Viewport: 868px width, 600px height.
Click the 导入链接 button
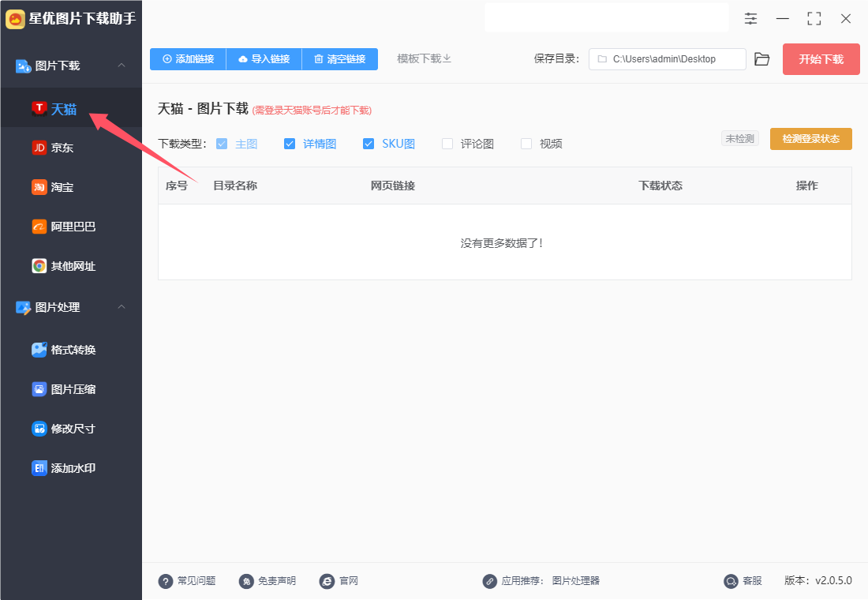tap(264, 59)
